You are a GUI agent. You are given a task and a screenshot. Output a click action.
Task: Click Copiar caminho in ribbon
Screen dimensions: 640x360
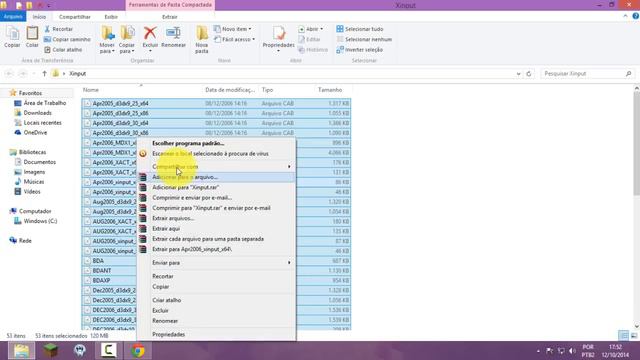67,40
